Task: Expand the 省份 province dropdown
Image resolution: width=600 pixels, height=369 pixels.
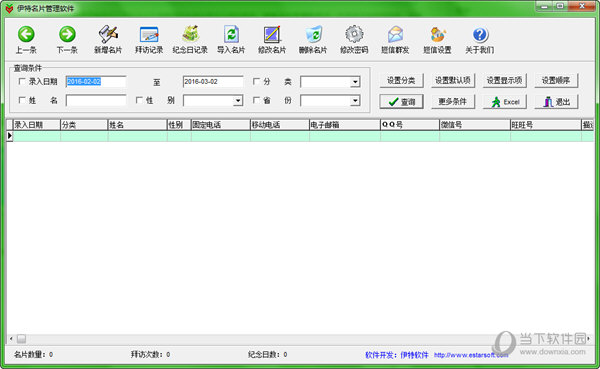Action: 355,101
